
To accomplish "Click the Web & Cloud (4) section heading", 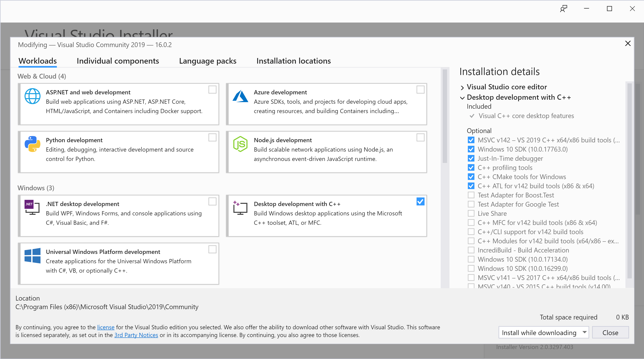I will [42, 76].
